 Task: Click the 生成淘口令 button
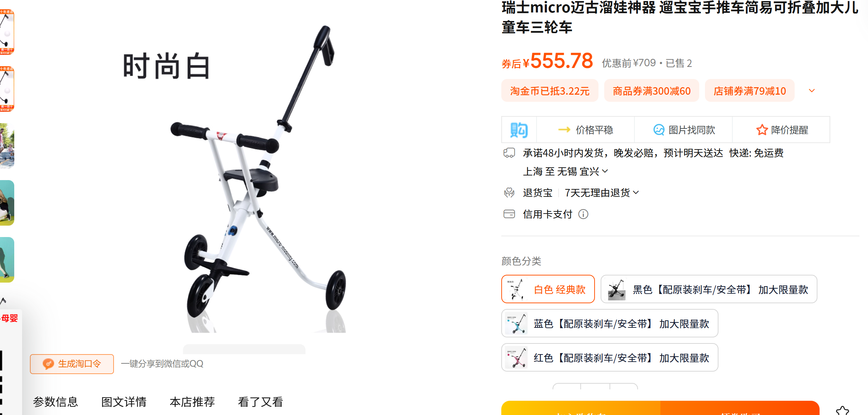tap(72, 364)
